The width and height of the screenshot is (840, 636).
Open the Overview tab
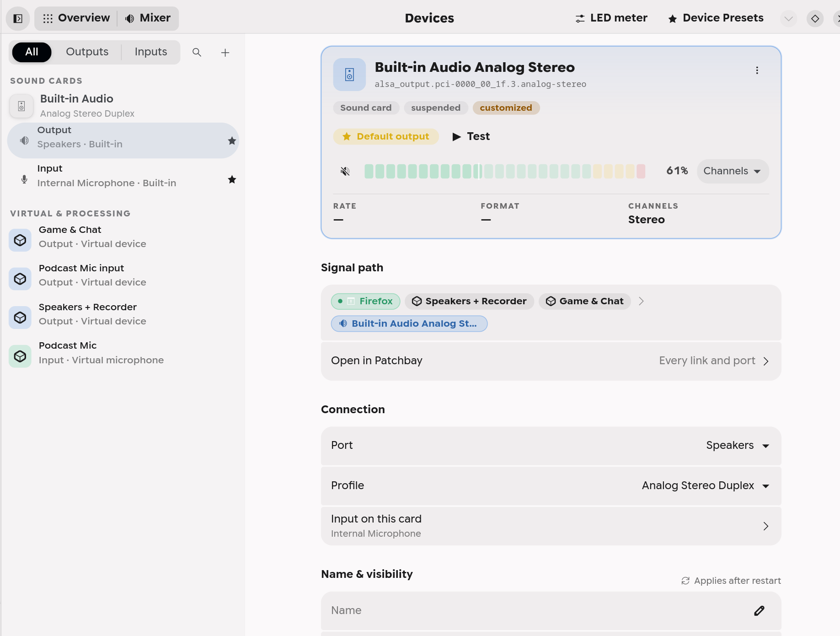[76, 18]
